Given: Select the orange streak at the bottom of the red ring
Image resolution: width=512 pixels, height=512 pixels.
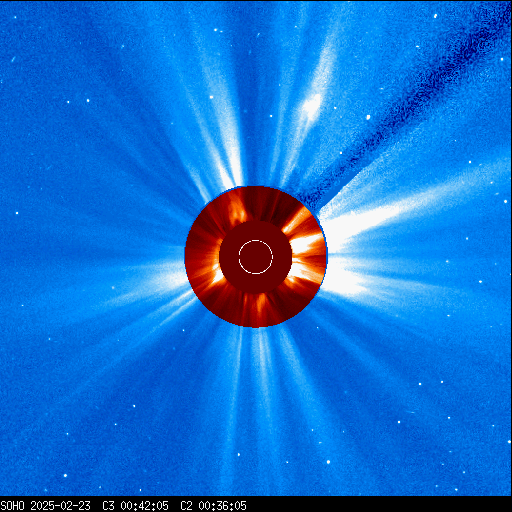Looking at the screenshot, I should [260, 305].
